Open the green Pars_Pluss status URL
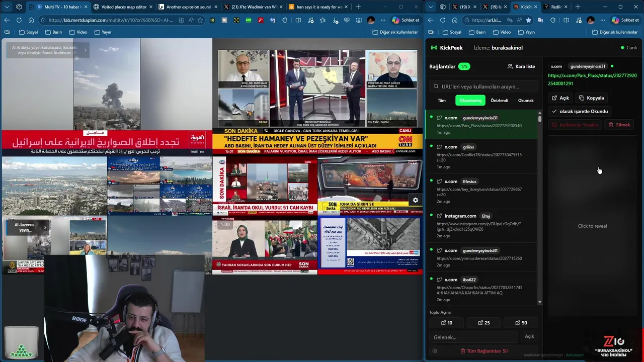644x362 pixels. click(592, 79)
